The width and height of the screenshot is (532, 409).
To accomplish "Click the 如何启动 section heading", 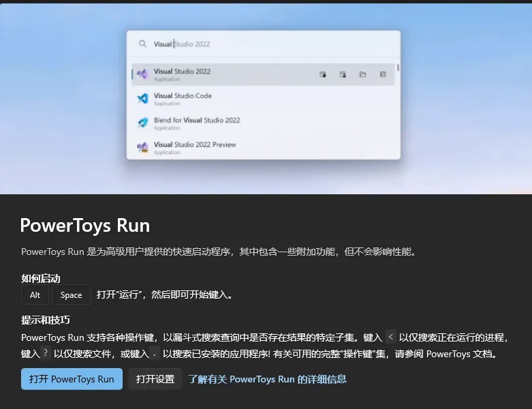I will 41,278.
